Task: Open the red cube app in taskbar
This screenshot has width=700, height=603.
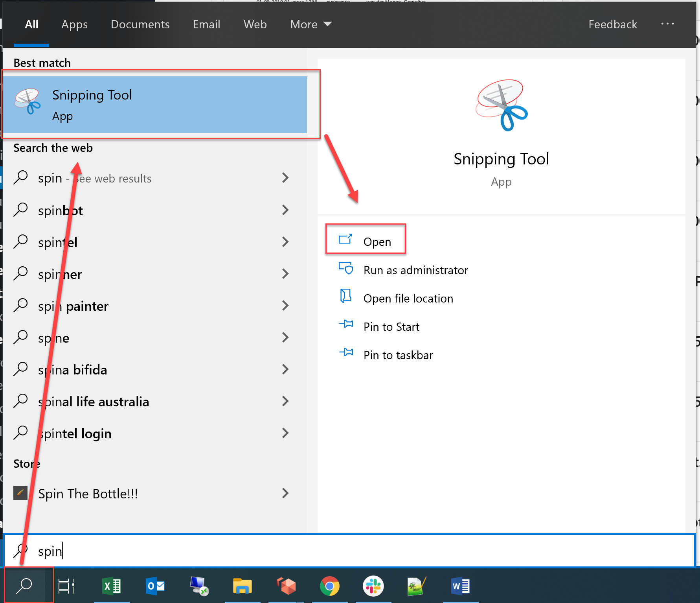Action: point(286,586)
